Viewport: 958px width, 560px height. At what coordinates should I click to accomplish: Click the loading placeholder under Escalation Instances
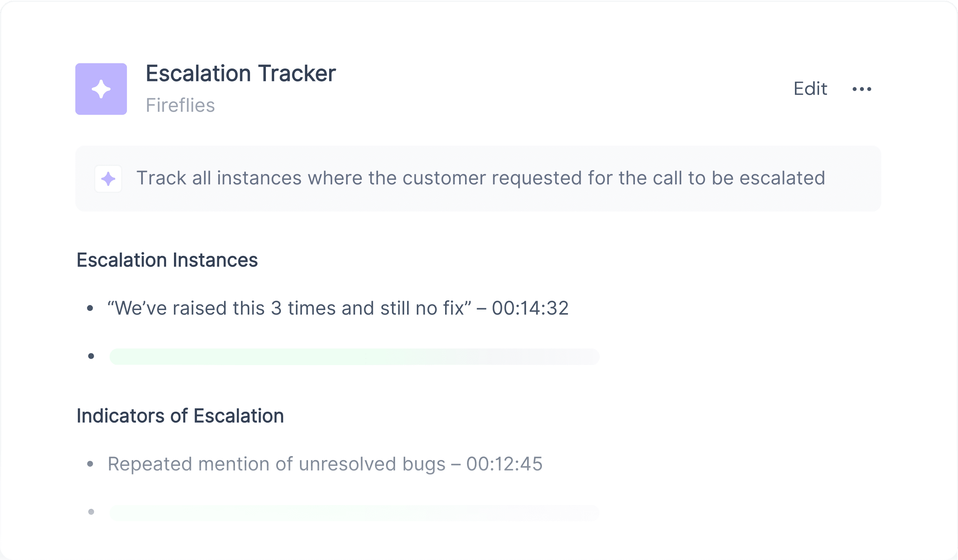coord(354,356)
